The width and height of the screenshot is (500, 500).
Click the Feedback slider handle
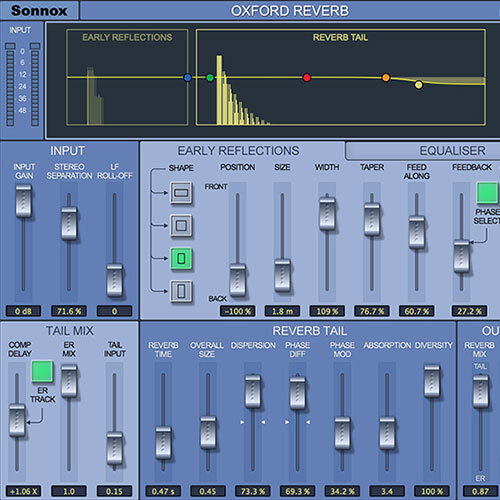tap(462, 256)
